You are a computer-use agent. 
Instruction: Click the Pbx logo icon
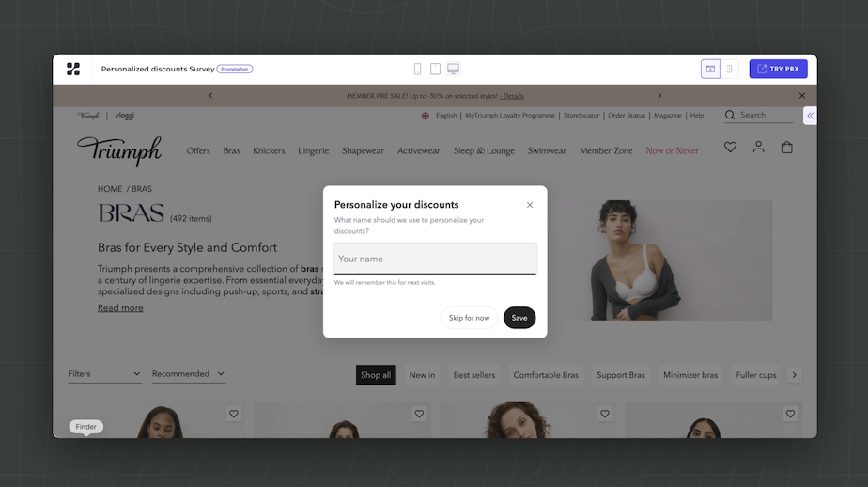click(73, 69)
